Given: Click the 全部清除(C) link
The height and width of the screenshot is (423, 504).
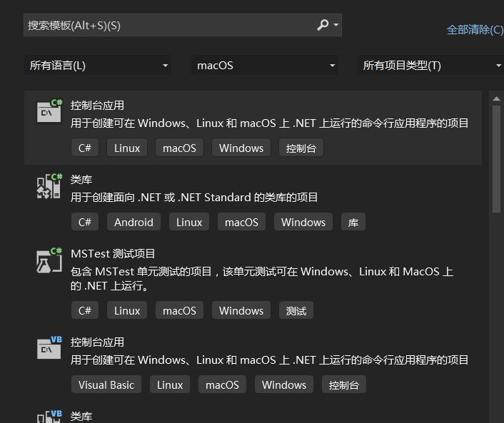Looking at the screenshot, I should pyautogui.click(x=475, y=30).
